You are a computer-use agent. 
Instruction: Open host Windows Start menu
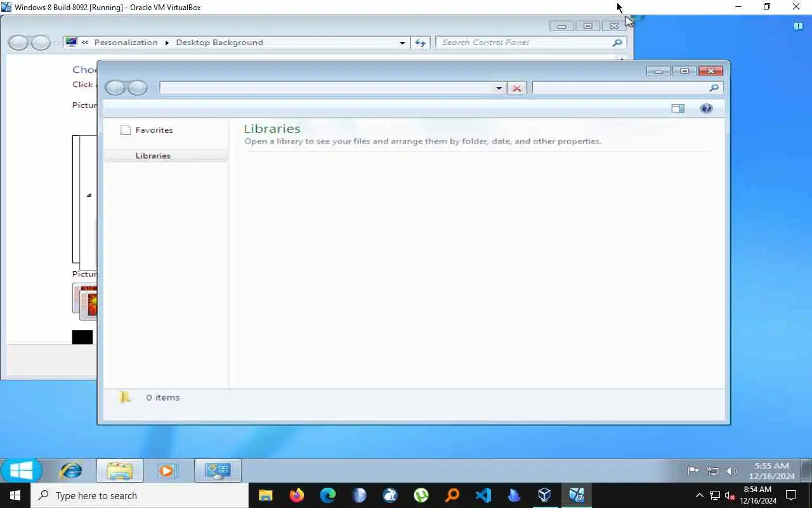click(x=15, y=495)
